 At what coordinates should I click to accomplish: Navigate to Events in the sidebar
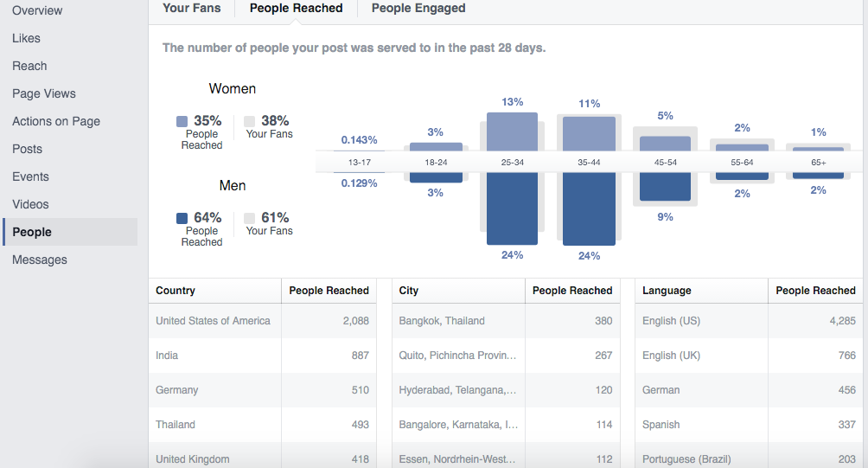coord(30,176)
